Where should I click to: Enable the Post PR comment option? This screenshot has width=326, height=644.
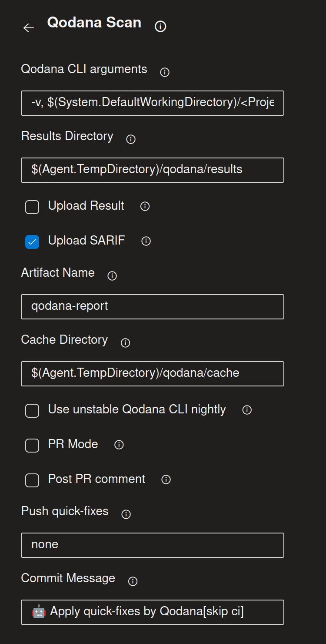32,480
